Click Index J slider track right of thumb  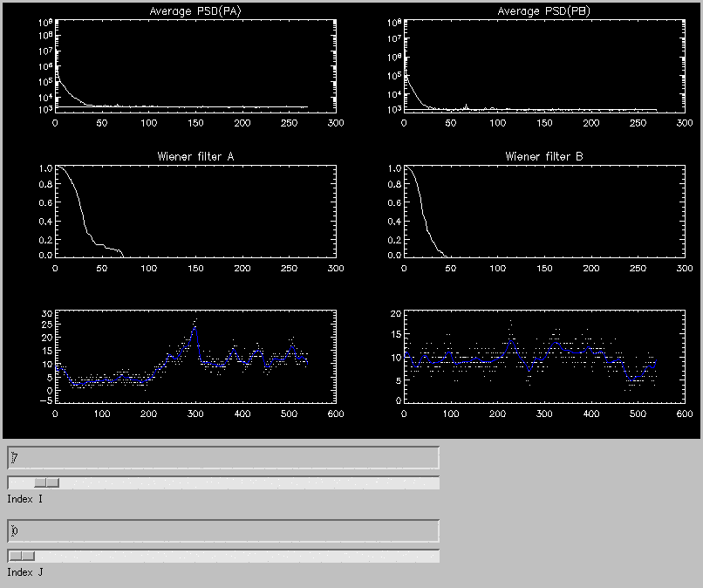coord(235,556)
